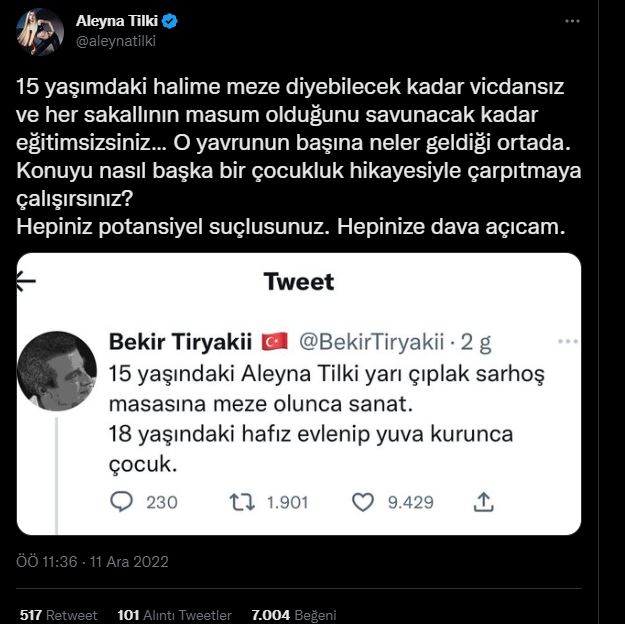The height and width of the screenshot is (624, 625).
Task: Click Aleyna Tilki's profile avatar
Action: pyautogui.click(x=39, y=31)
